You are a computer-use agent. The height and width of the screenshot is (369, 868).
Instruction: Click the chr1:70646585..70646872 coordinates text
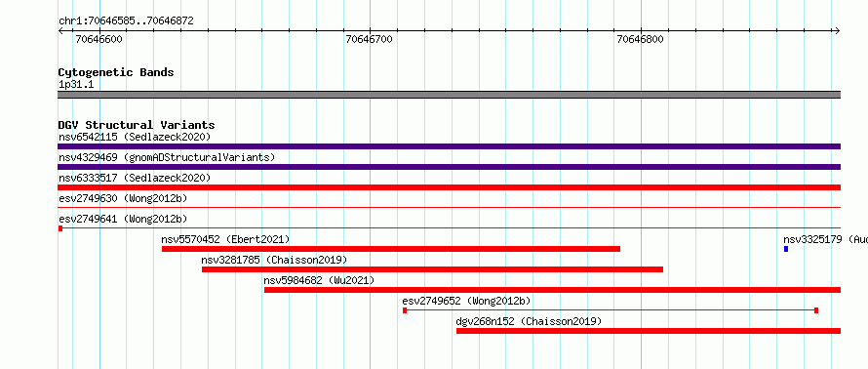coord(126,21)
